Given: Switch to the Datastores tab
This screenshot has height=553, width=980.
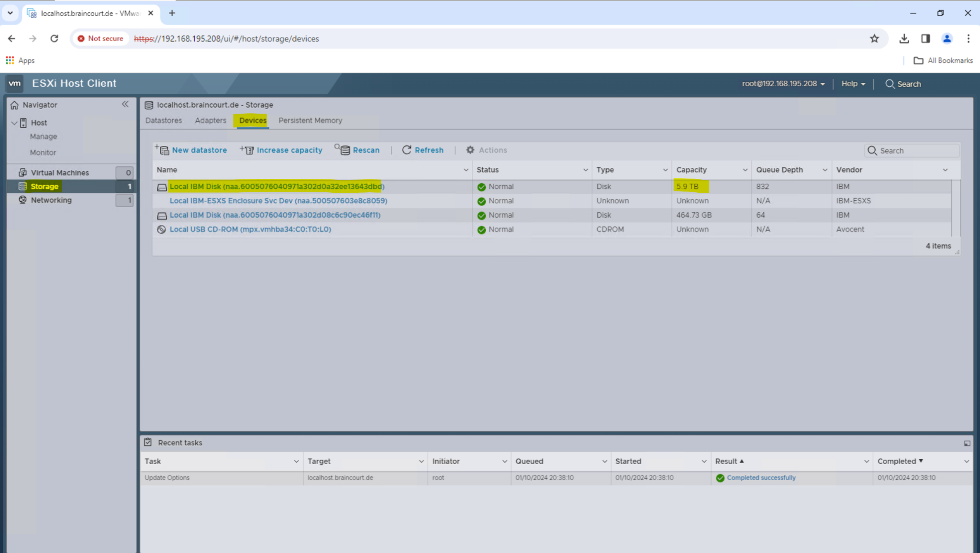Looking at the screenshot, I should (163, 120).
